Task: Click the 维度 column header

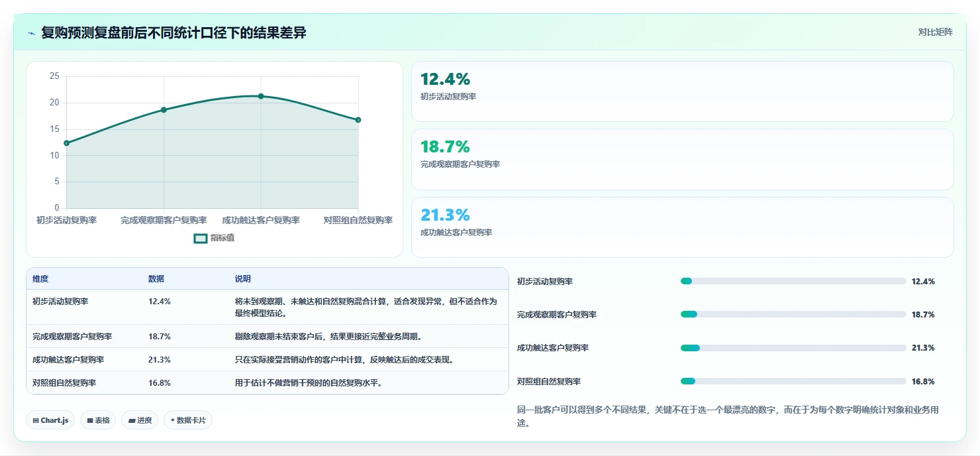Action: (40, 279)
